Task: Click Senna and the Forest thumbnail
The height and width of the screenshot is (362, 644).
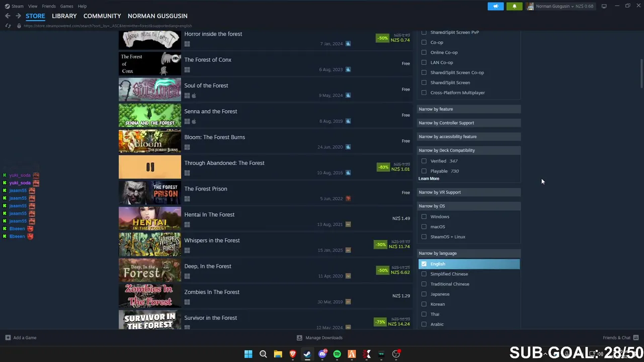Action: coord(150,116)
